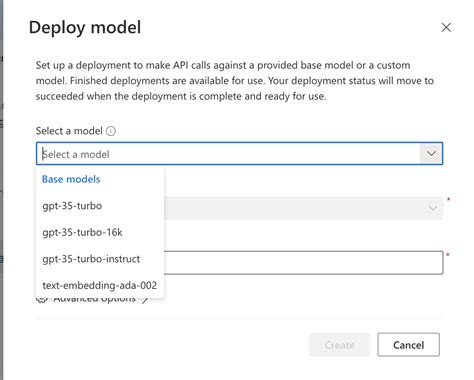Choose text-embedding-ada-002 from the model list
474x380 pixels.
tap(100, 285)
